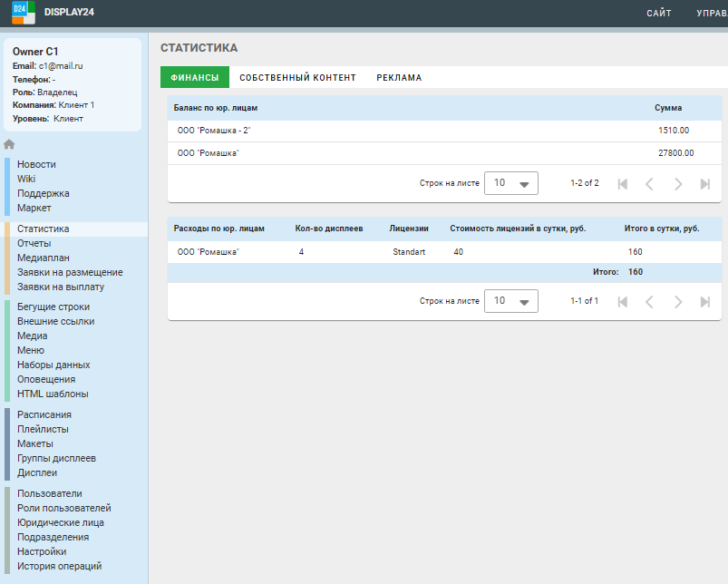Switch to the Собственный контент tab
Viewport: 728px width, 584px height.
[x=297, y=78]
